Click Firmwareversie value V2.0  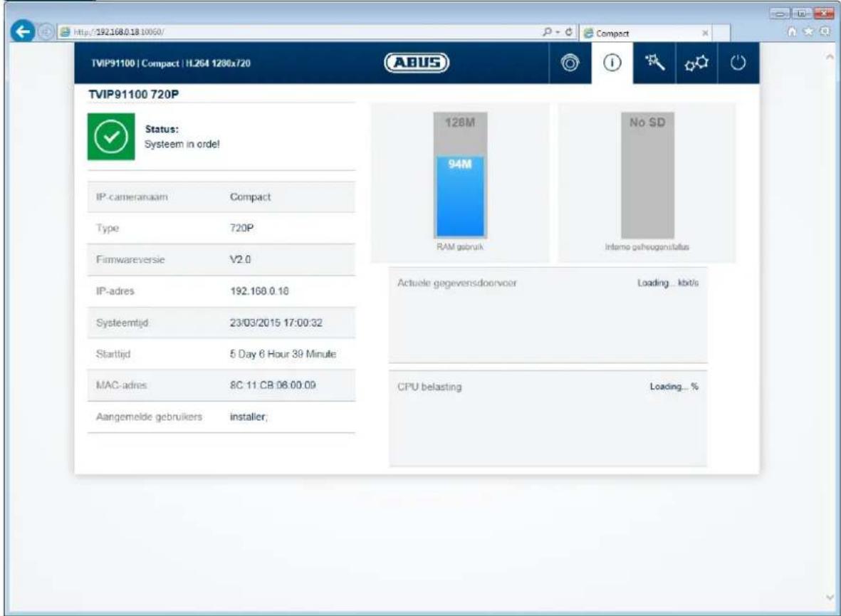pos(241,260)
